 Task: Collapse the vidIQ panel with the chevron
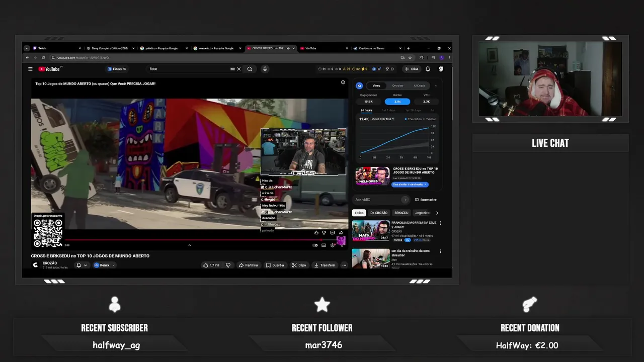point(436,86)
